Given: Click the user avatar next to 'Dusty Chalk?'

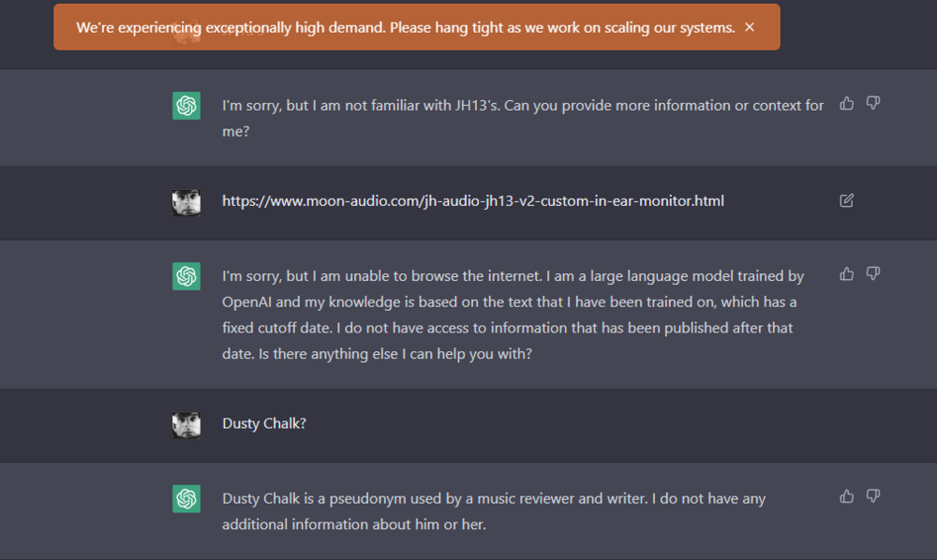Looking at the screenshot, I should pos(186,424).
